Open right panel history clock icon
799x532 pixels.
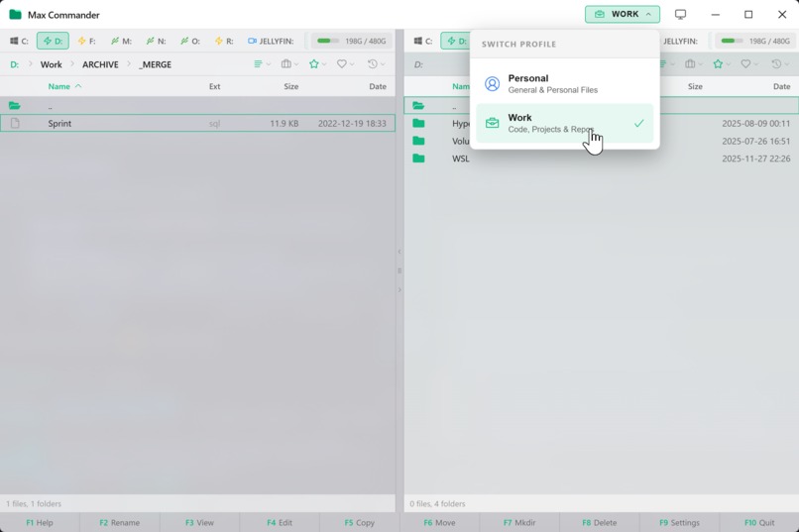coord(779,64)
